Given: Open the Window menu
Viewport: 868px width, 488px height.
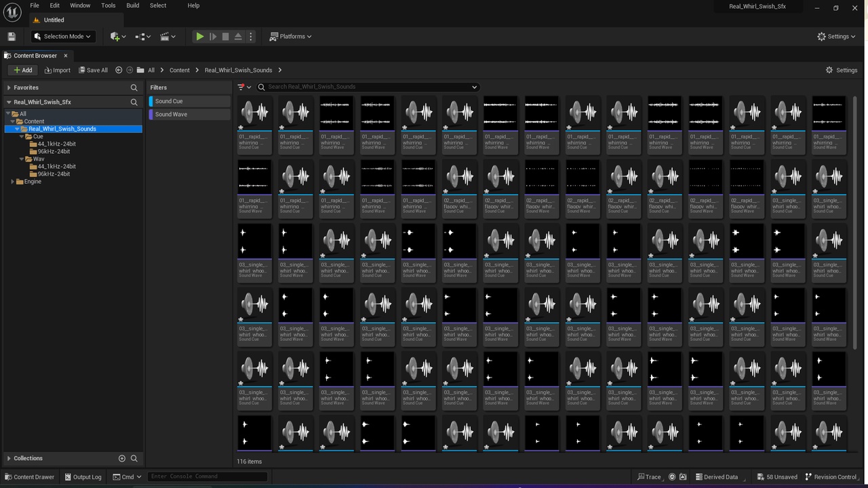Looking at the screenshot, I should [x=80, y=5].
